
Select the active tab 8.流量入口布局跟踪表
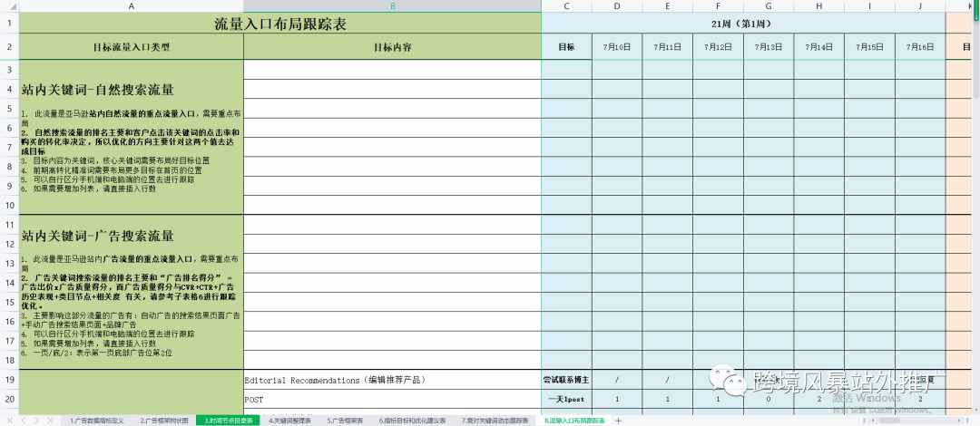(573, 421)
